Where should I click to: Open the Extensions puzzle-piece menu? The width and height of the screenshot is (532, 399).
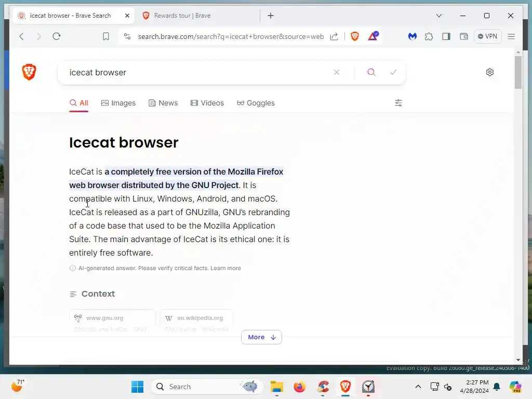[x=429, y=36]
